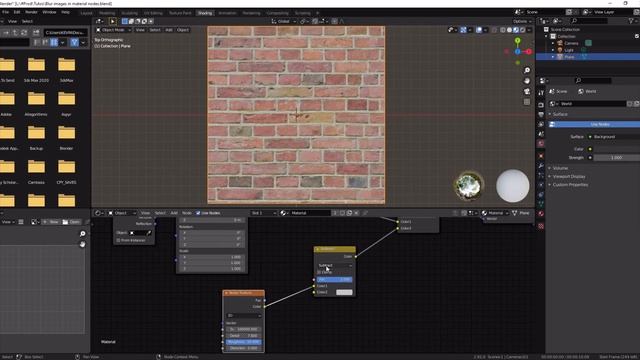Toggle the Collection exclude checkbox in outliner
Screen dimensions: 640x360
[637, 36]
